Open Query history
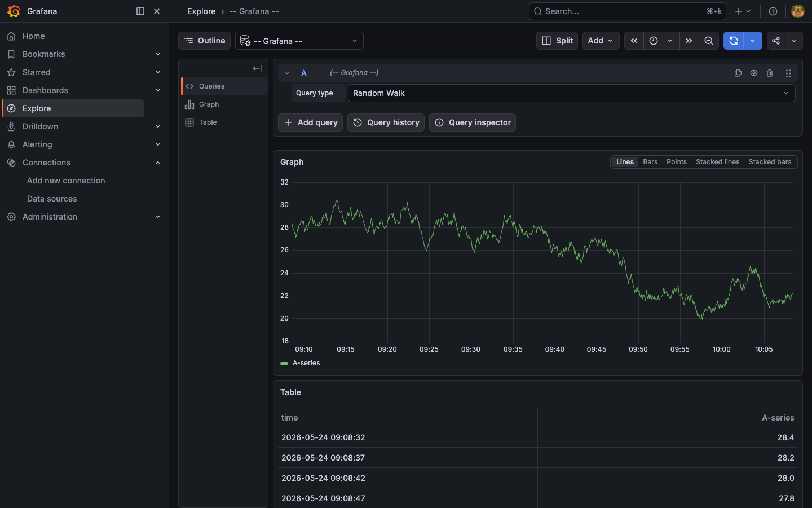The width and height of the screenshot is (812, 508). pos(386,122)
